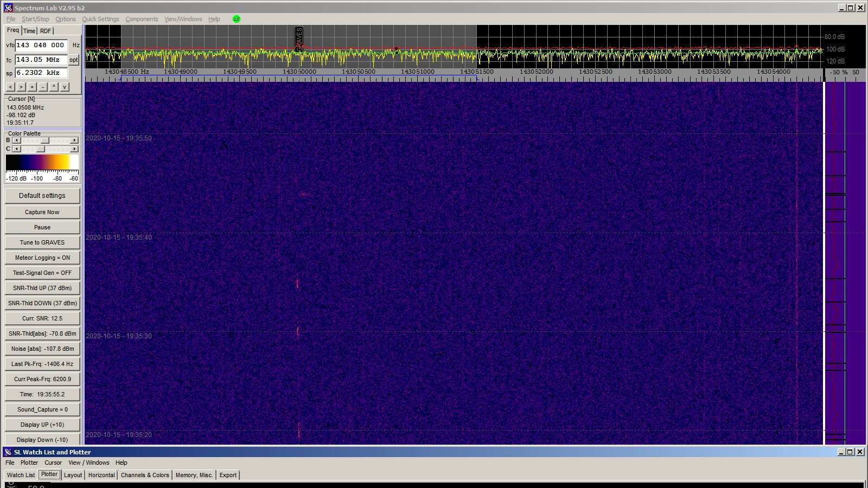The image size is (868, 488).
Task: Switch to the Horizontal tab
Action: 101,475
